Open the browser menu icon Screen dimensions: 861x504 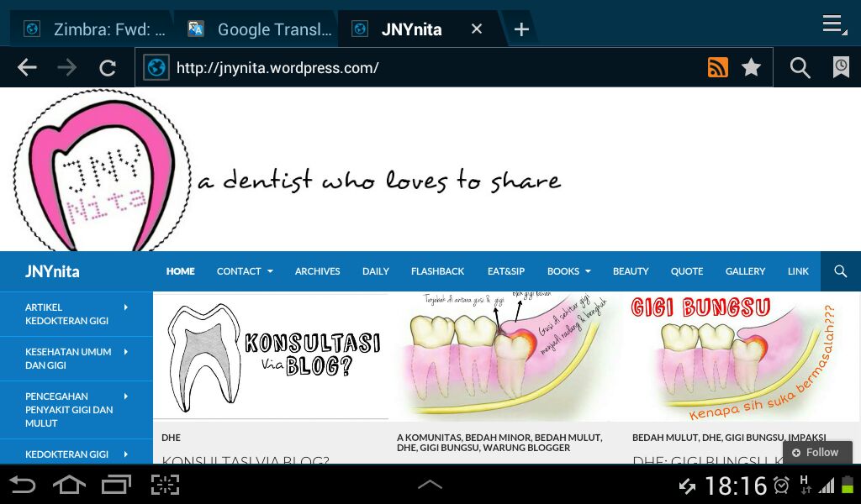(x=833, y=24)
